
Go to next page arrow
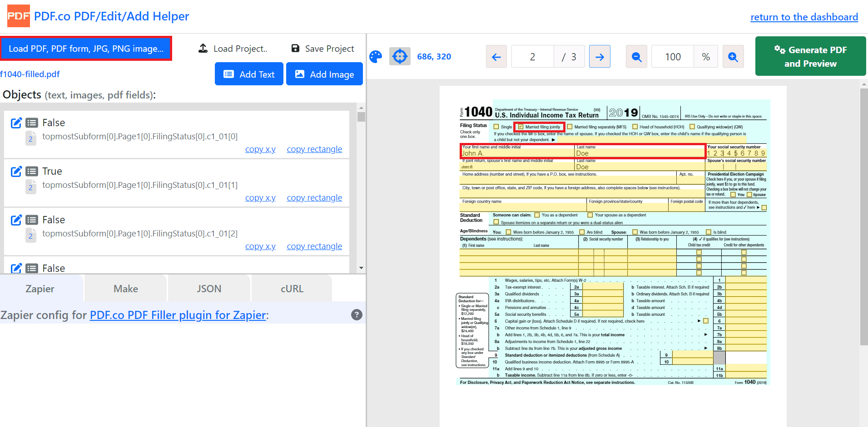pos(600,57)
